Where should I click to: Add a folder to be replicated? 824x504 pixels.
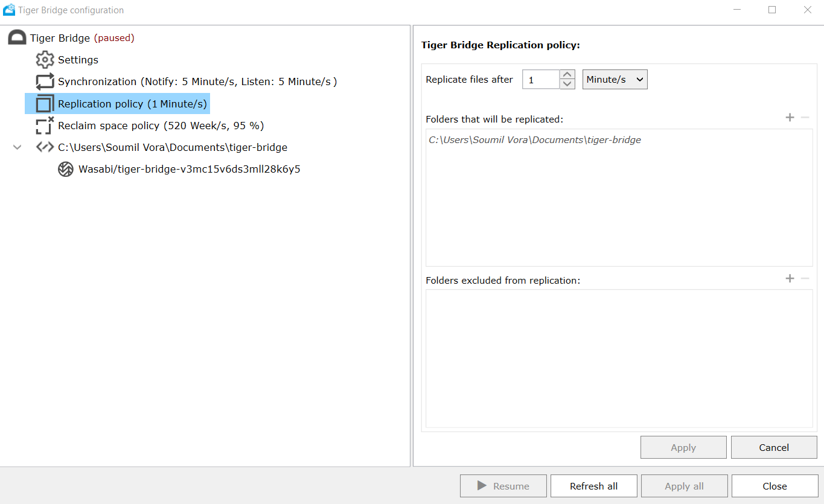pyautogui.click(x=790, y=117)
